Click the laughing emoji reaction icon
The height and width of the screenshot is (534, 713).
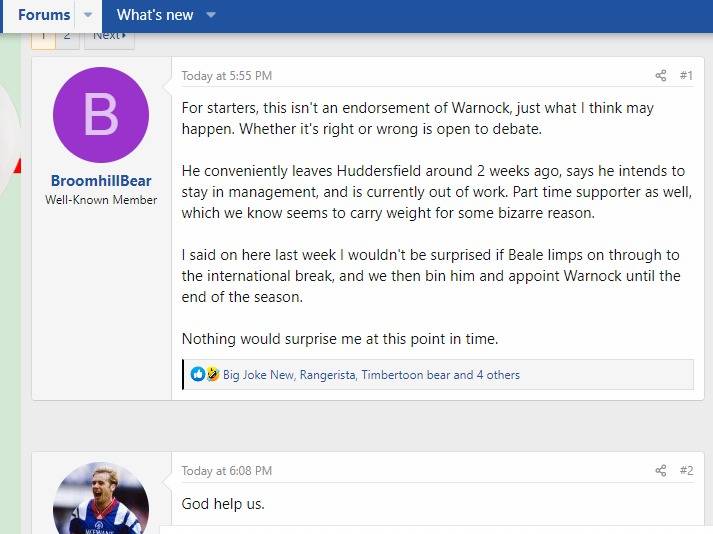[212, 375]
